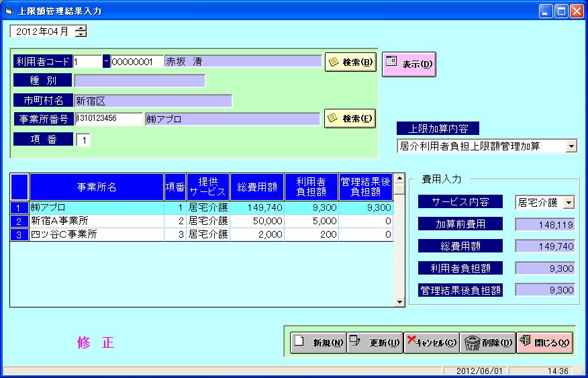Click the 検索(E) office search button
Screen dimensions: 588x378
[350, 118]
